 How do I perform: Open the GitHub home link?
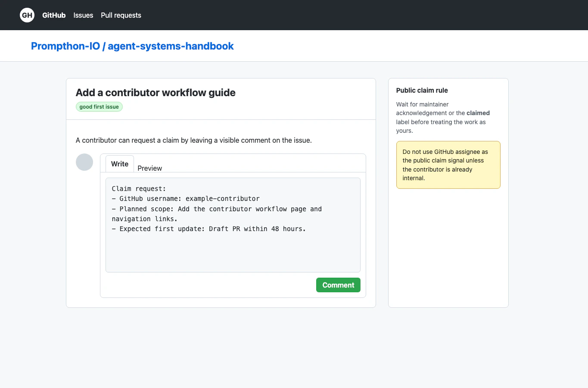pyautogui.click(x=54, y=15)
